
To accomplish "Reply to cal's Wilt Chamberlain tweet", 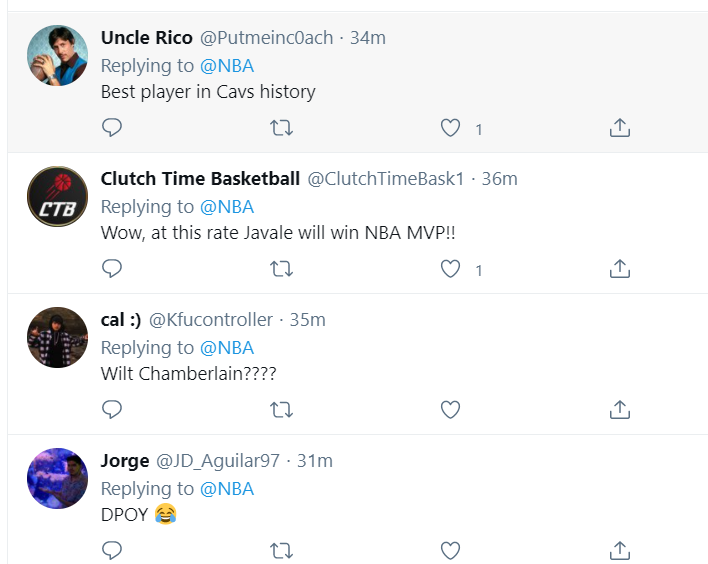I will pyautogui.click(x=112, y=409).
